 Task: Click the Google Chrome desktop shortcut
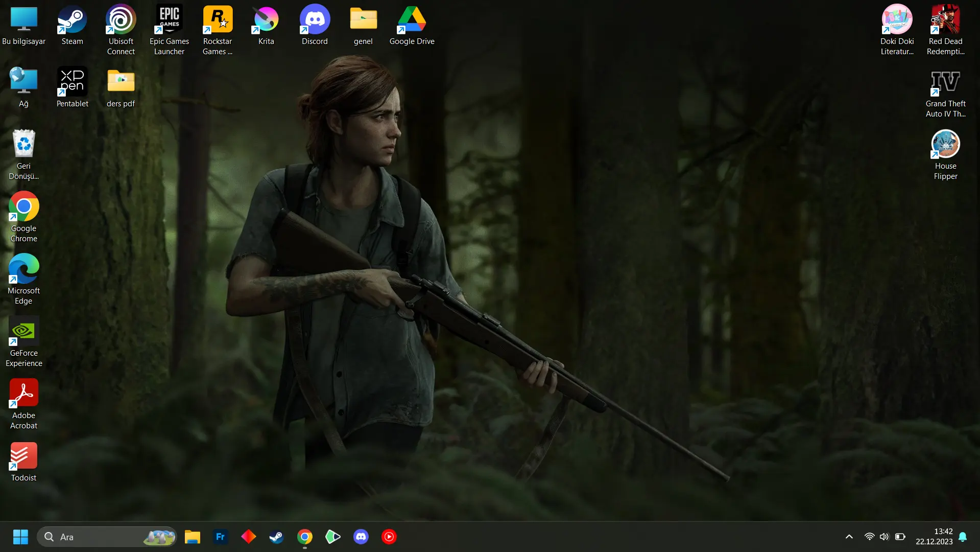coord(24,217)
